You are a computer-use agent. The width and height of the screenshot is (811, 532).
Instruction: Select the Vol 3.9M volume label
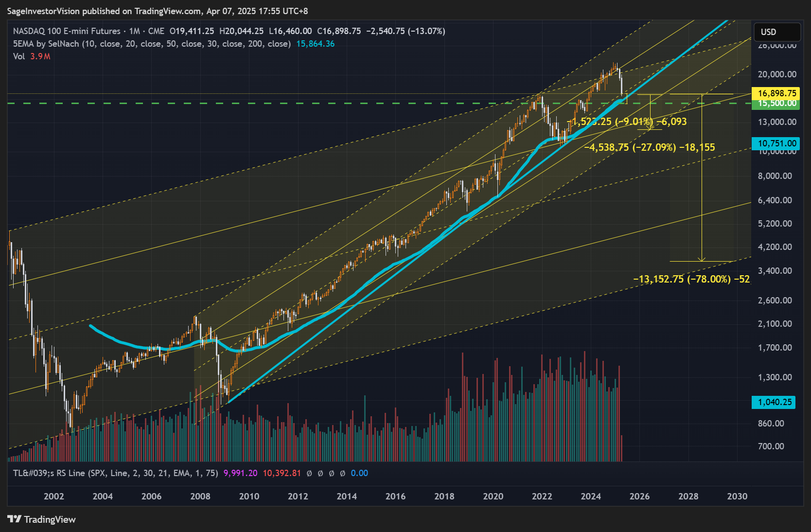[32, 56]
